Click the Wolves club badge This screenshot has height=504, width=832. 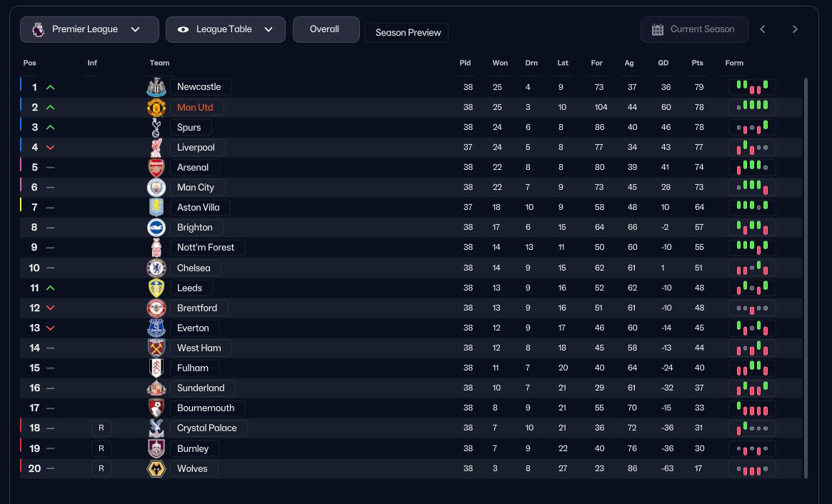[x=156, y=469]
